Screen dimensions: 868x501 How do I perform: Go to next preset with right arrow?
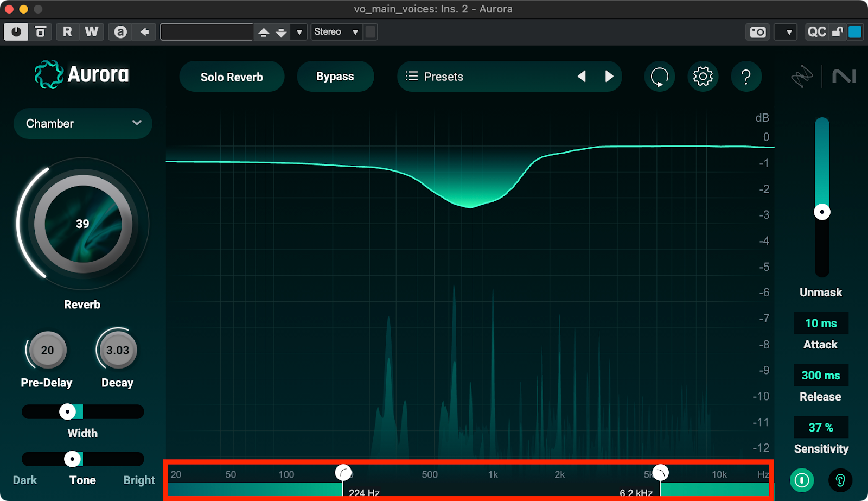pos(609,77)
